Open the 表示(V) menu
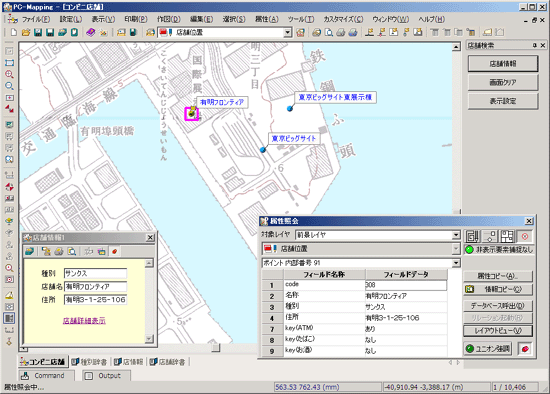Viewport: 550px width, 394px height. (103, 19)
